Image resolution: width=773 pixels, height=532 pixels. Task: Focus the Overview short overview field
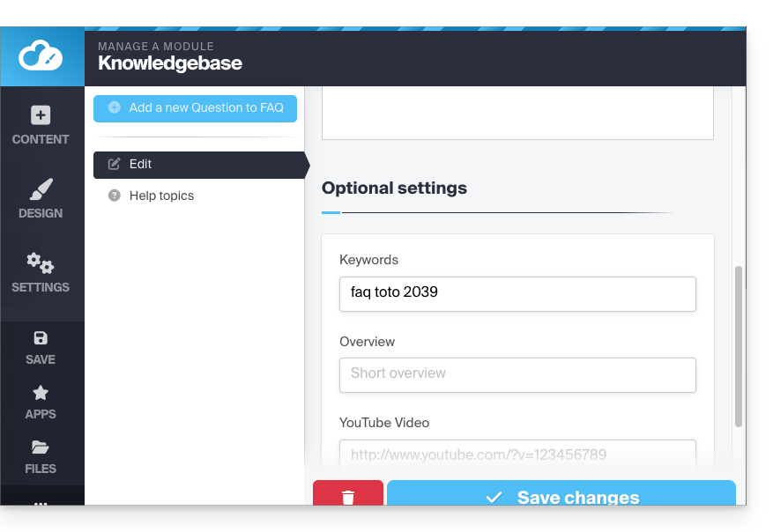click(517, 374)
